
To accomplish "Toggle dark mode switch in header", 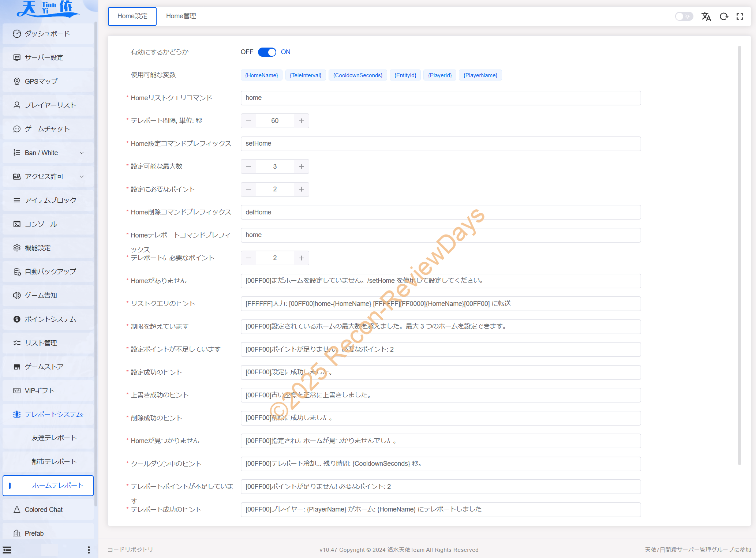I will 683,16.
